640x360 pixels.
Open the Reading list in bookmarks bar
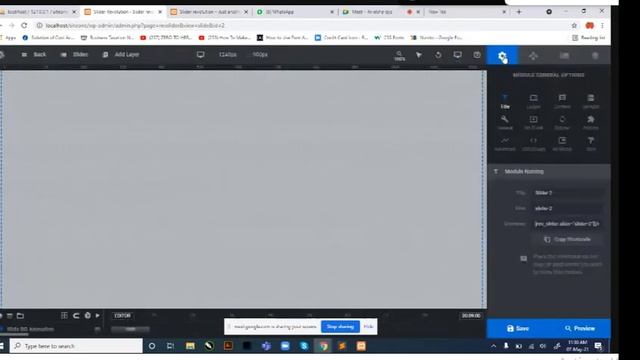pyautogui.click(x=588, y=38)
